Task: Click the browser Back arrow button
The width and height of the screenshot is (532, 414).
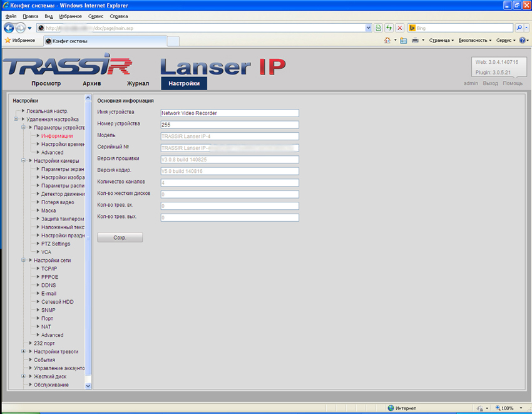Action: point(9,28)
